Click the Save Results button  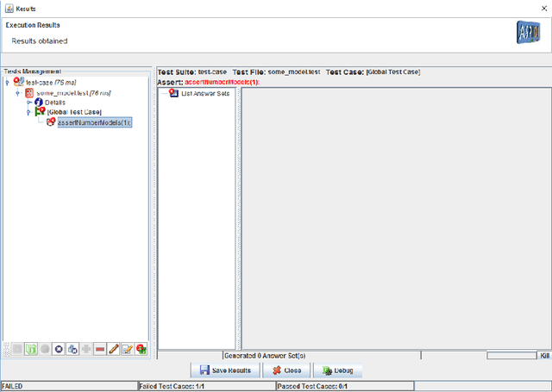pyautogui.click(x=225, y=370)
